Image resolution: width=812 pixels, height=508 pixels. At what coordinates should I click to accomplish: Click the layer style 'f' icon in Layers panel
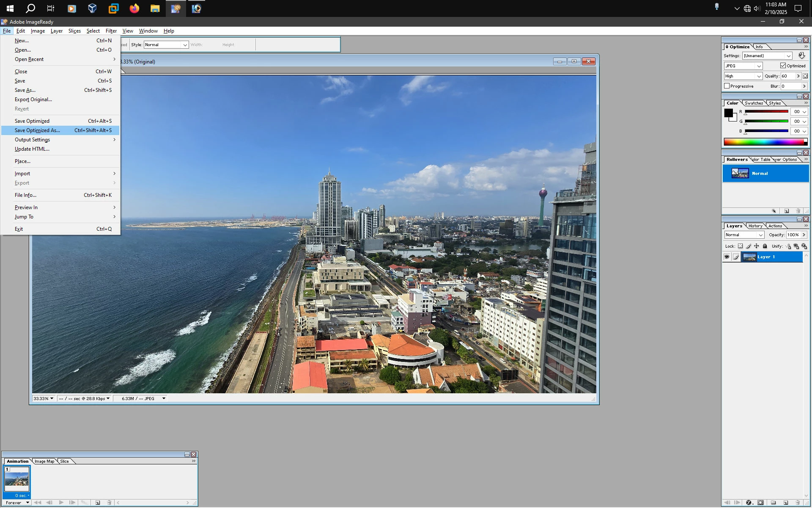(749, 502)
